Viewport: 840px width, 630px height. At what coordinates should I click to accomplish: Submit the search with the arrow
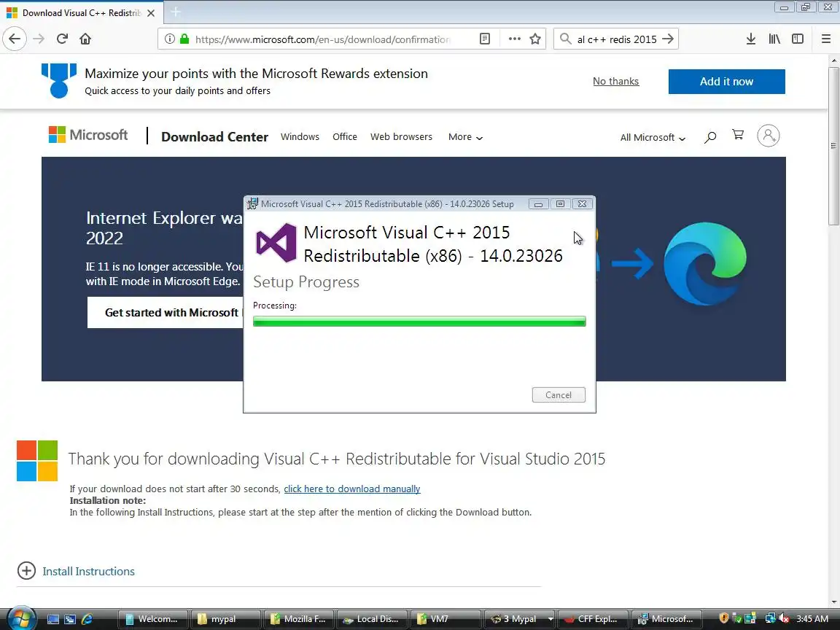(x=667, y=39)
